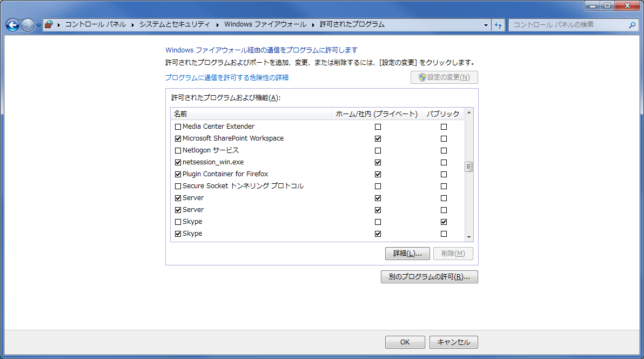Screen dimensions: 644x359
Task: Click the パブリック column header
Action: coord(443,114)
